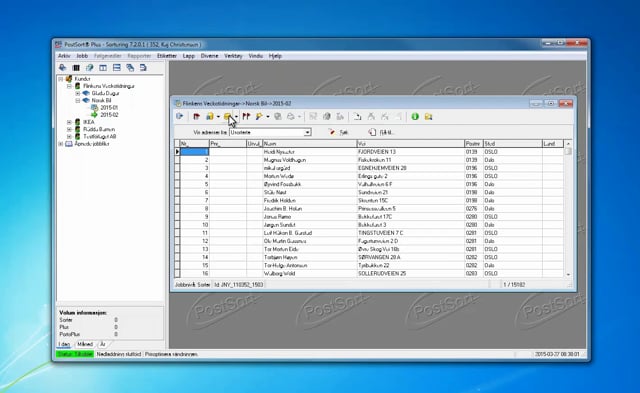Screen dimensions: 640x393
Task: Open the Lapp menu
Action: coord(189,56)
